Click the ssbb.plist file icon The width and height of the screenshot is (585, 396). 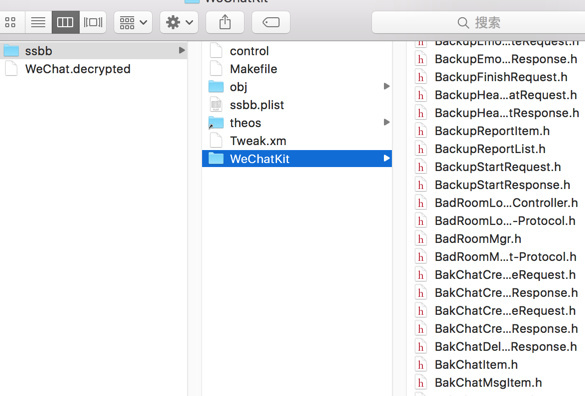(216, 105)
